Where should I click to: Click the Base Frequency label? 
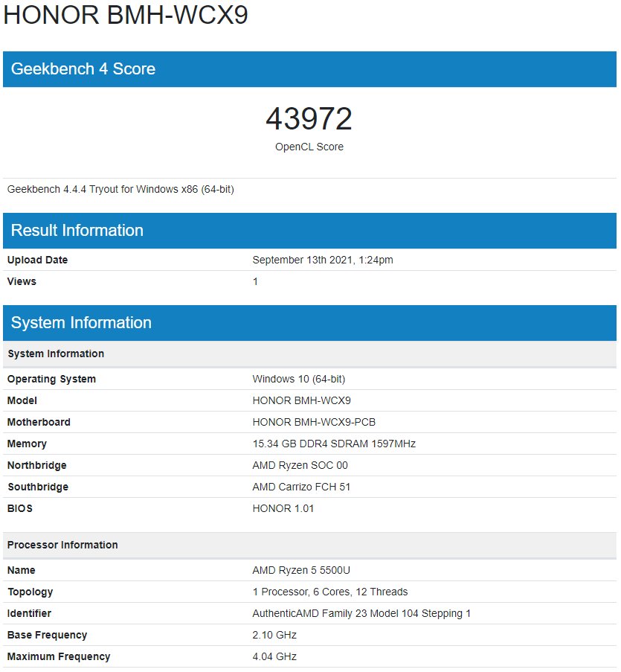(x=47, y=635)
